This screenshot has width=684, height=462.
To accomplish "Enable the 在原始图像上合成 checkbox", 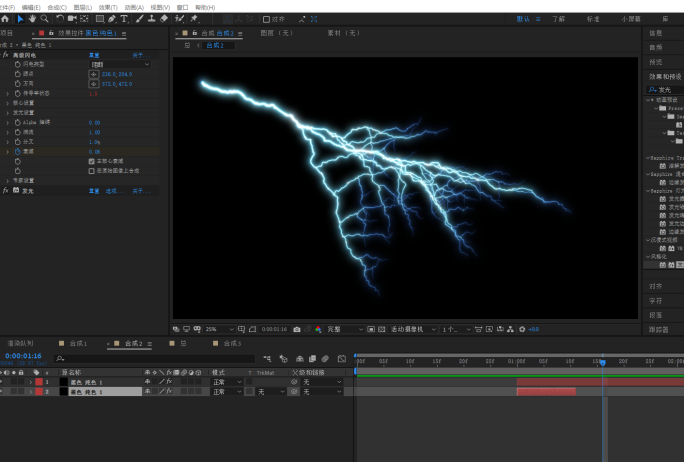I will [92, 170].
